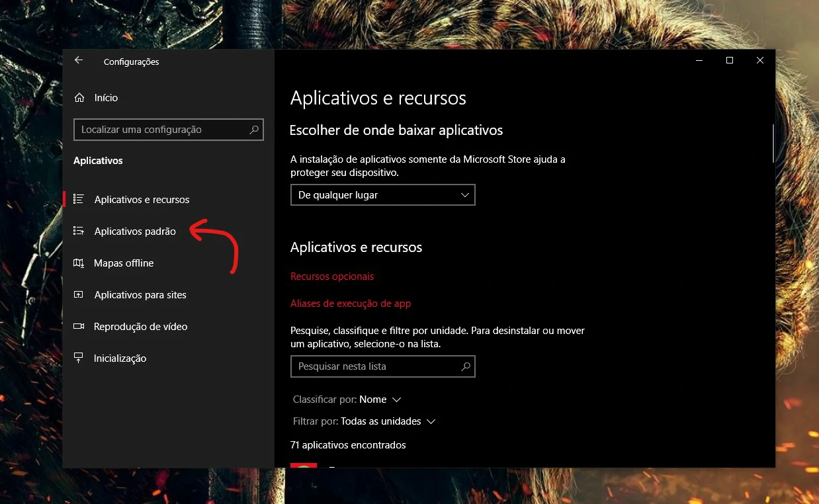Click the Aplicativos padrão sidebar icon
The width and height of the screenshot is (819, 504).
click(x=79, y=231)
